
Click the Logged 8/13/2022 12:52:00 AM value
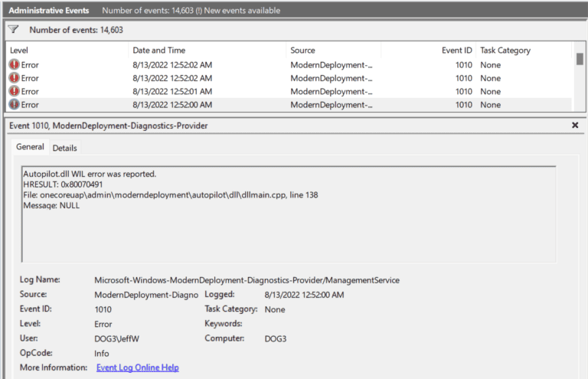304,295
